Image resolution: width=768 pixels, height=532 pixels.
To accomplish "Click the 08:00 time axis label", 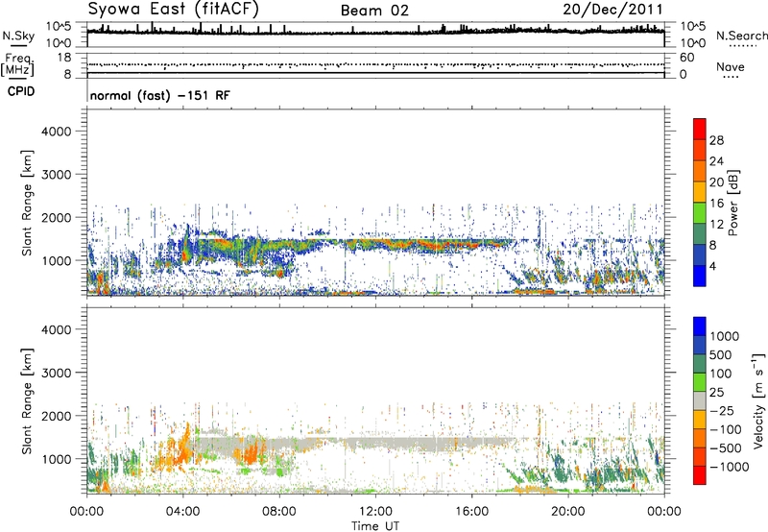I will click(279, 512).
